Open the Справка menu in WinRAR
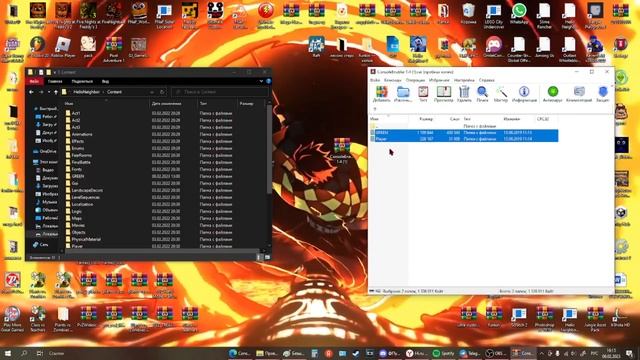The height and width of the screenshot is (360, 640). pos(487,80)
